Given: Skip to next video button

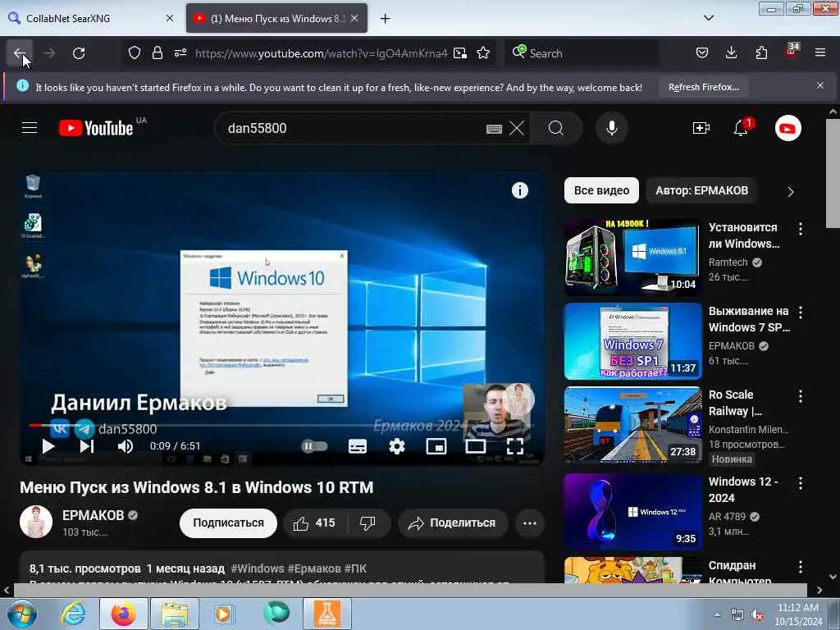Looking at the screenshot, I should pos(87,445).
